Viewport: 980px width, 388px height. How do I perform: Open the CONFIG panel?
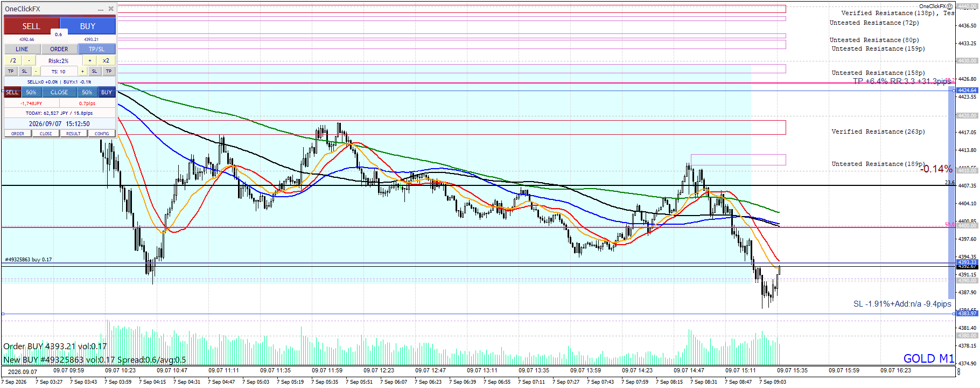102,134
